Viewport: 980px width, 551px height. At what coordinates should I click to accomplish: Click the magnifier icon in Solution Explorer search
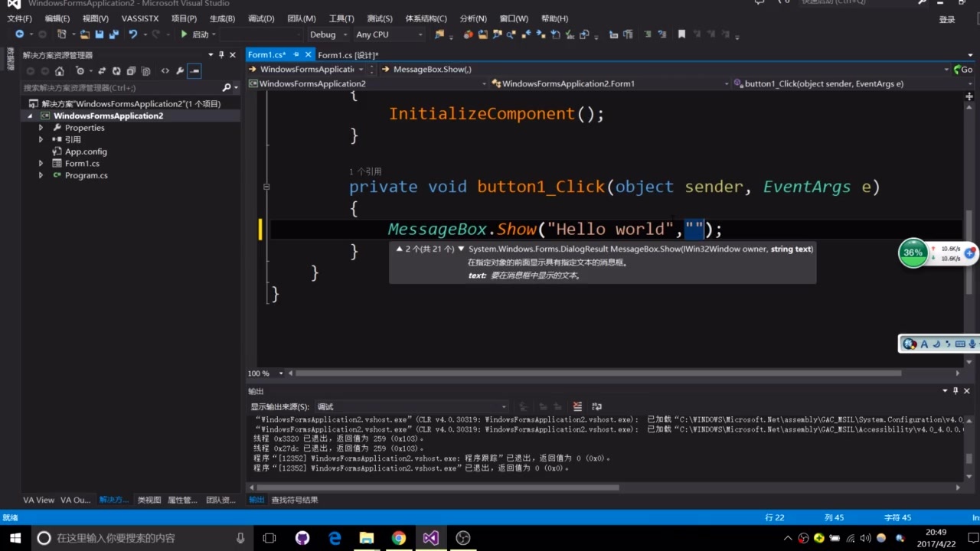(x=226, y=88)
